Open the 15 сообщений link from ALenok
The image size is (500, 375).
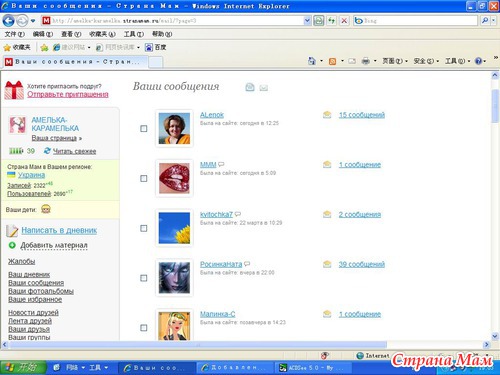pyautogui.click(x=362, y=115)
